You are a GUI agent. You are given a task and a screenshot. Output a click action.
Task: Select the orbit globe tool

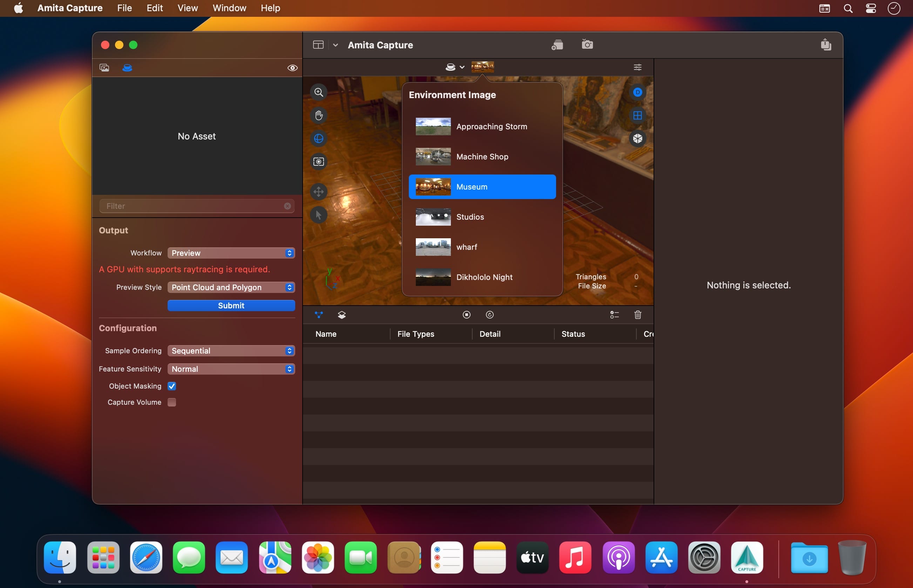pyautogui.click(x=319, y=138)
